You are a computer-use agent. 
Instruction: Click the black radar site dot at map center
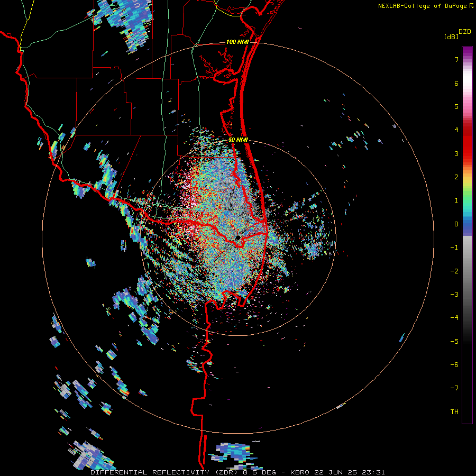point(237,237)
